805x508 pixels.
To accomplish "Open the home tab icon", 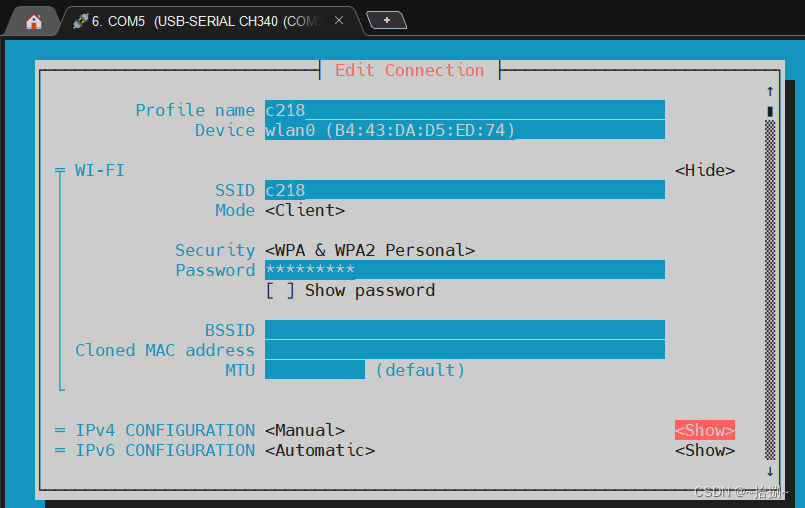I will tap(33, 22).
